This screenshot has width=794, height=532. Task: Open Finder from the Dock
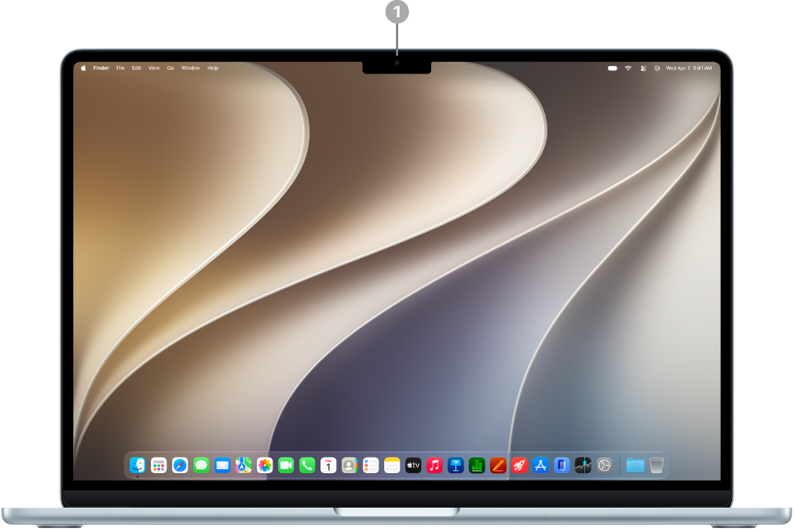point(137,465)
